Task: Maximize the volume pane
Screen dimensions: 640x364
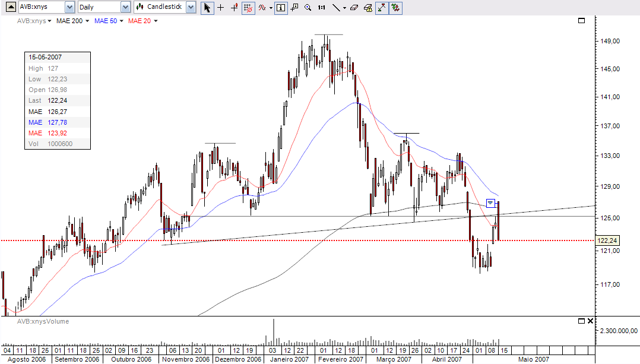Action: coord(582,321)
